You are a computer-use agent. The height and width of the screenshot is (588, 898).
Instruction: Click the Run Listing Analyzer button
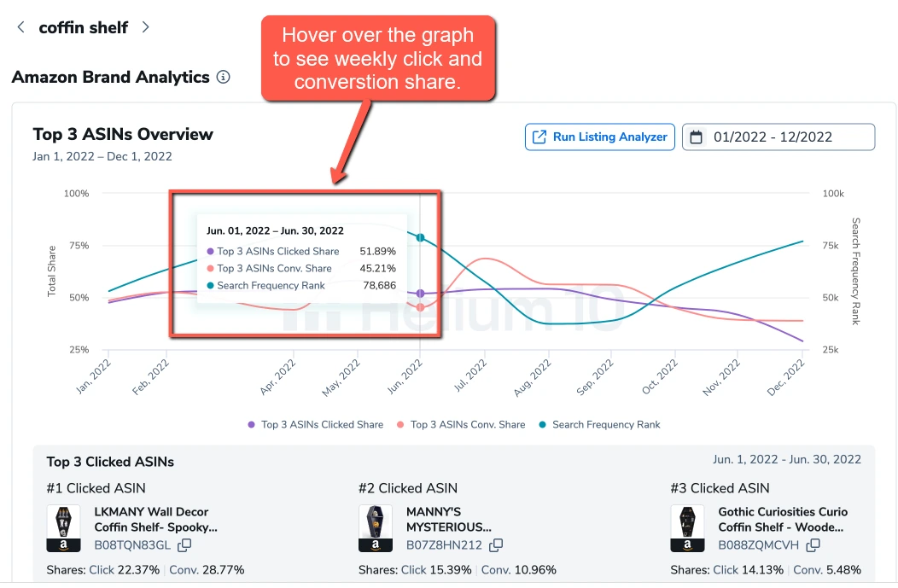599,137
